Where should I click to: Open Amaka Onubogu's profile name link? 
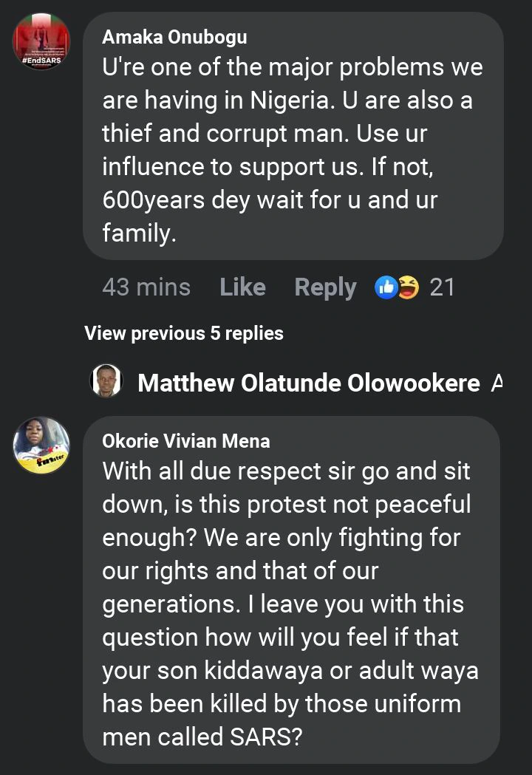[x=174, y=37]
